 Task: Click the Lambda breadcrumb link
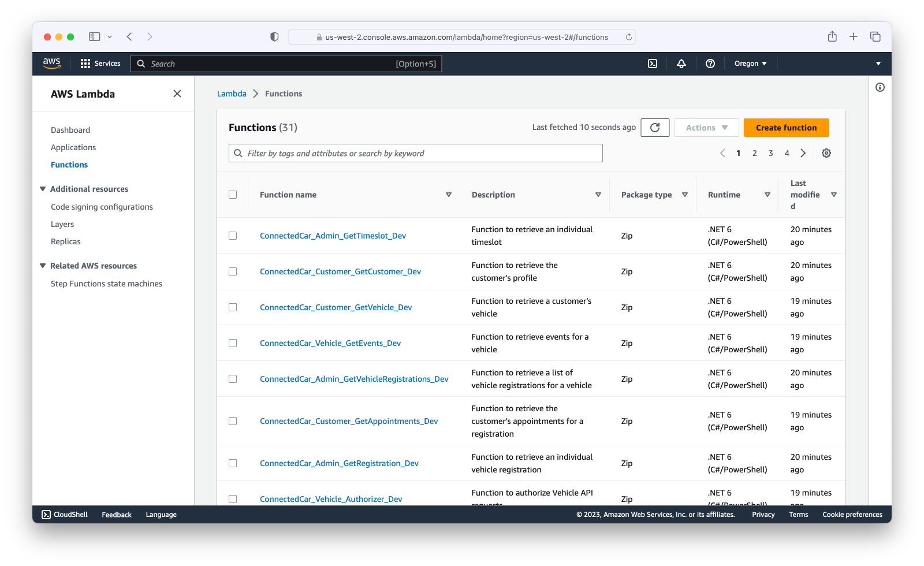coord(232,94)
